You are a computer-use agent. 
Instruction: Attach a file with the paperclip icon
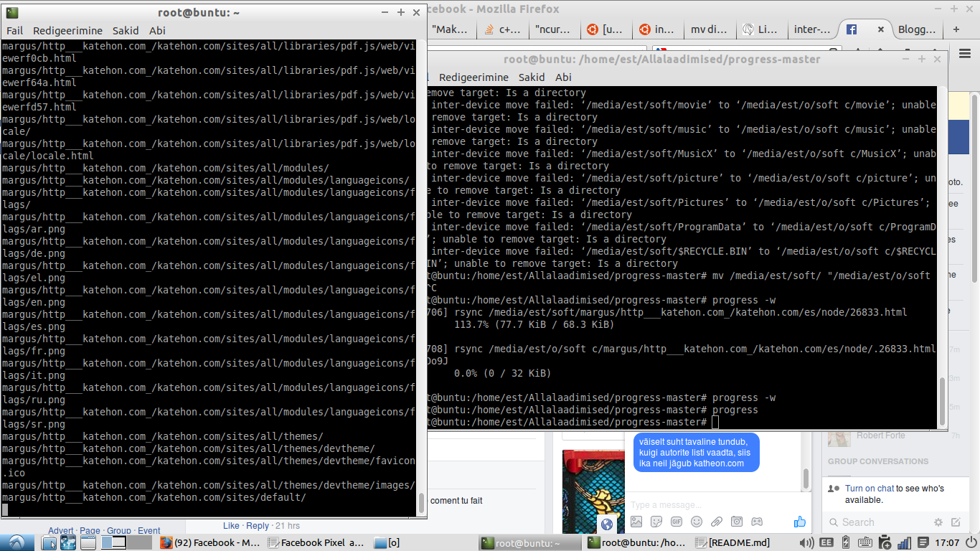(717, 522)
